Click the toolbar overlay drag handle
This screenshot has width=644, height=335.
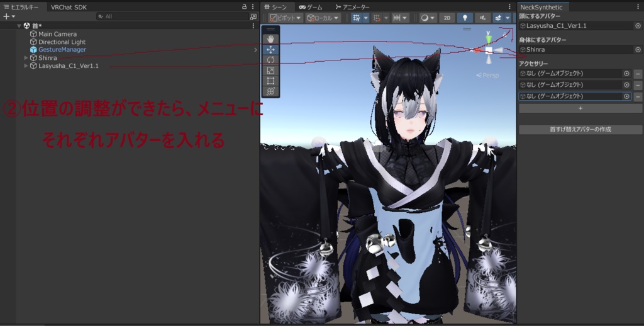click(270, 29)
